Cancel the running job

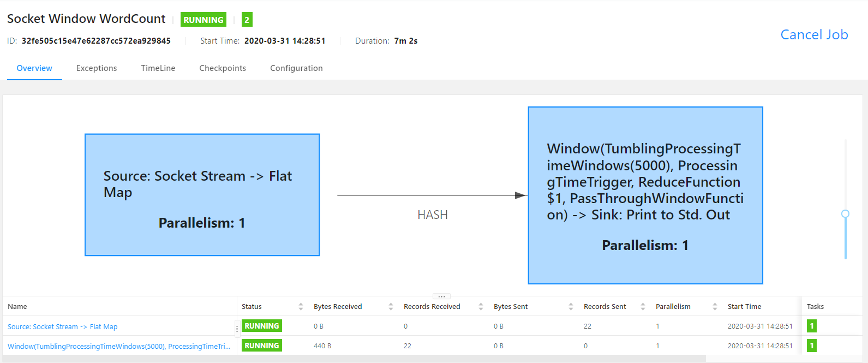(x=814, y=34)
